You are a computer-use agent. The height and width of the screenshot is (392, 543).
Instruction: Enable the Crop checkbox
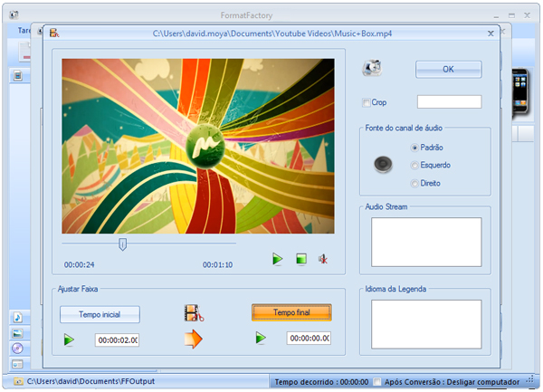coord(367,102)
